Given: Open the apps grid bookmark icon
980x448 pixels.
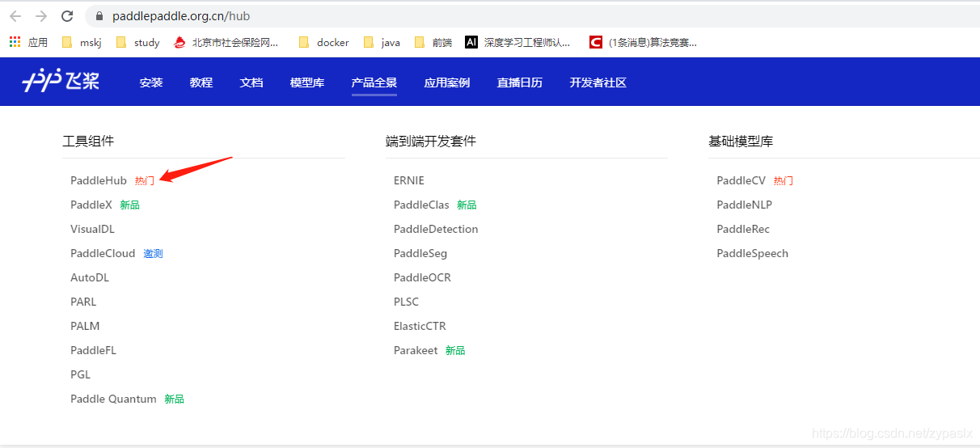Looking at the screenshot, I should point(15,42).
